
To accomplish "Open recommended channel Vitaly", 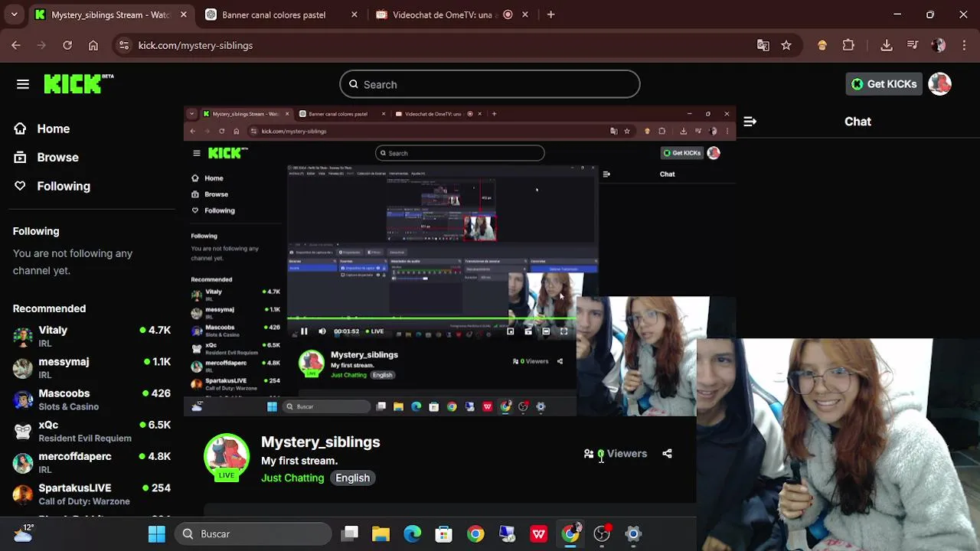I will pyautogui.click(x=92, y=336).
